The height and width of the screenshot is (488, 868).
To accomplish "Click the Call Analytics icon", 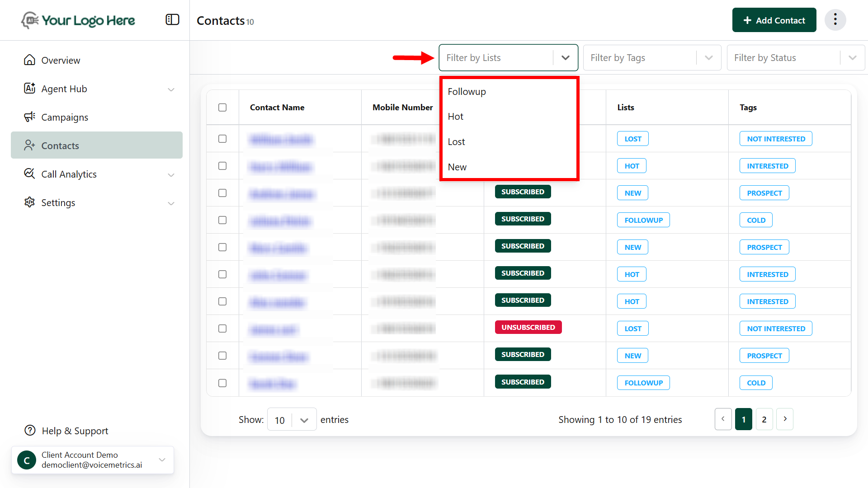I will [29, 174].
